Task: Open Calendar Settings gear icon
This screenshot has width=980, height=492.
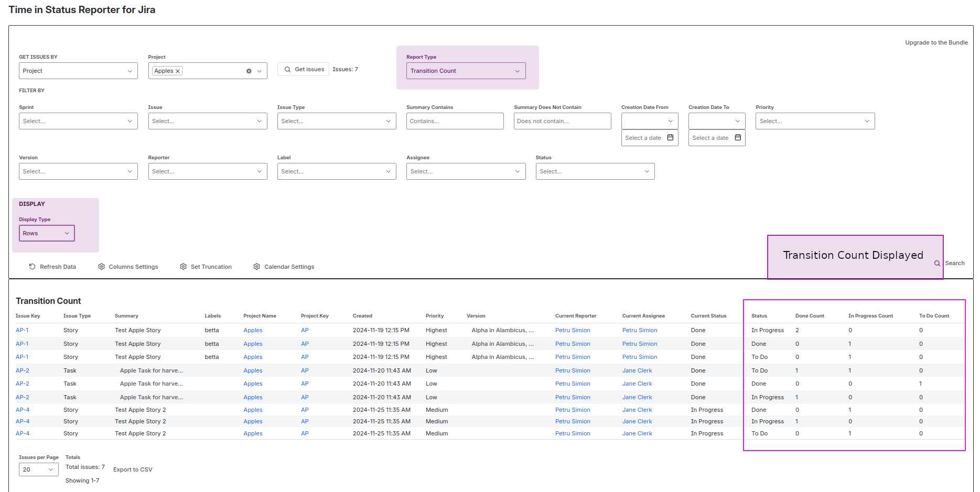Action: (257, 267)
